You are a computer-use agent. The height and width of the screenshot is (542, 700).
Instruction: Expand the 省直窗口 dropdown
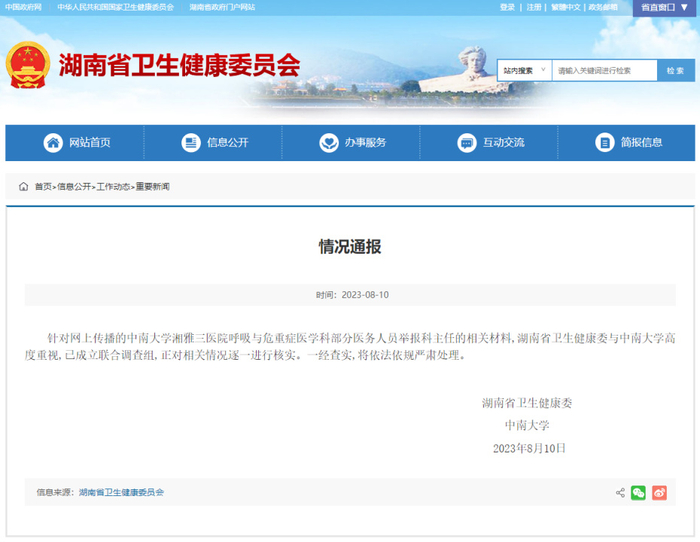[x=664, y=8]
